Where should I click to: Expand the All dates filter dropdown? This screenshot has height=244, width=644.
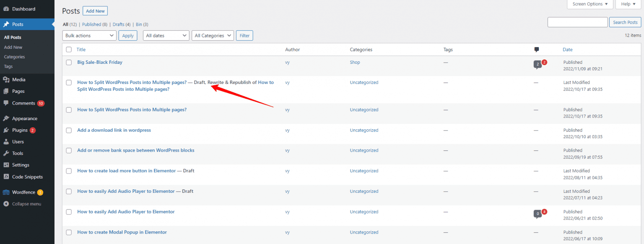click(166, 35)
